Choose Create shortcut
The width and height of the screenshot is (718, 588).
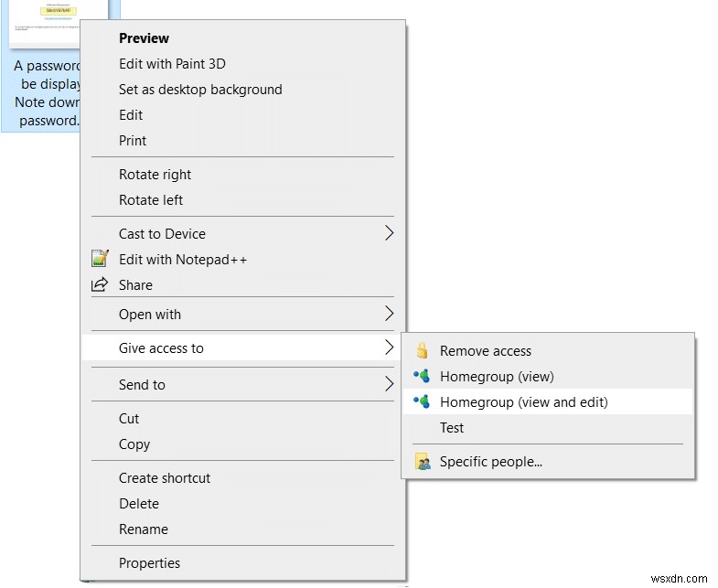[x=165, y=477]
